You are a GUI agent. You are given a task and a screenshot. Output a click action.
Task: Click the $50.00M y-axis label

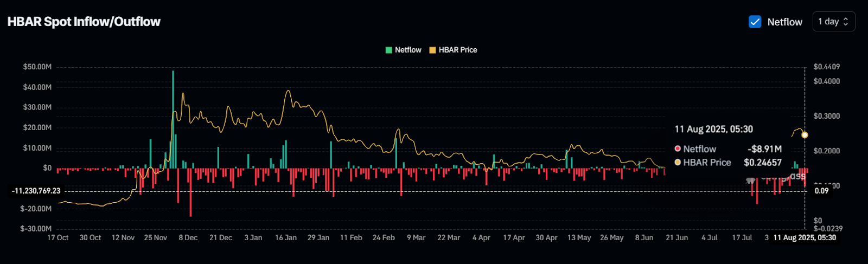click(x=37, y=67)
